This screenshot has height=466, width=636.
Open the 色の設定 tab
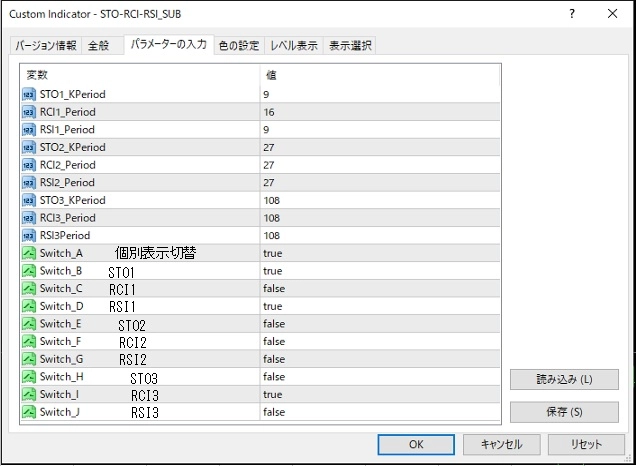pyautogui.click(x=239, y=45)
